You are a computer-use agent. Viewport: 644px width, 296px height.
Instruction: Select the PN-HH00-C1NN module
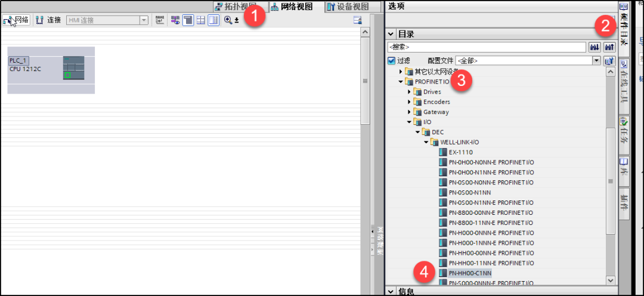click(470, 273)
